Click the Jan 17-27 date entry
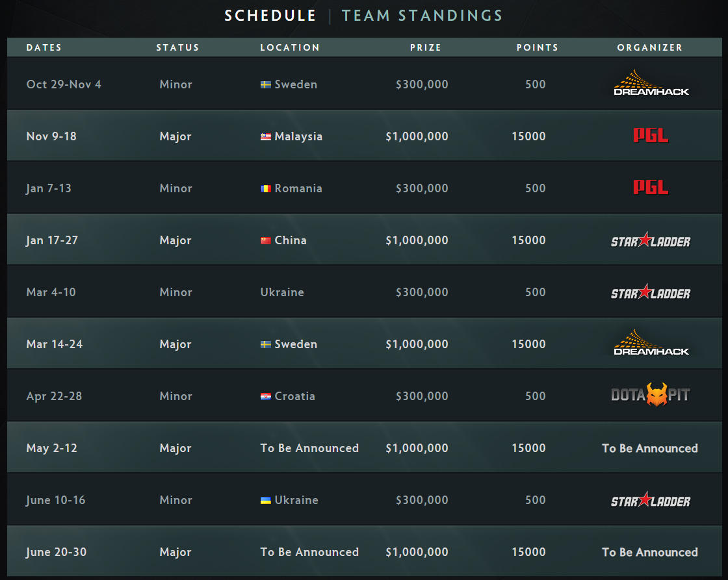Image resolution: width=728 pixels, height=580 pixels. [x=52, y=240]
